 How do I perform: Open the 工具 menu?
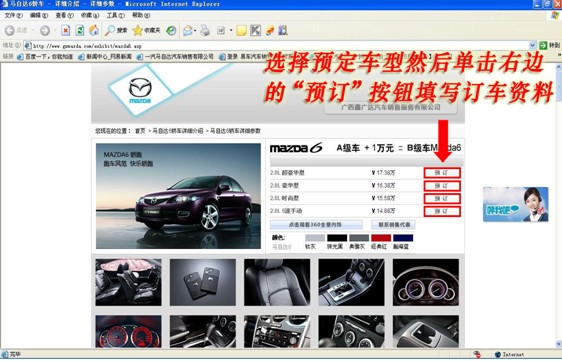pos(115,15)
